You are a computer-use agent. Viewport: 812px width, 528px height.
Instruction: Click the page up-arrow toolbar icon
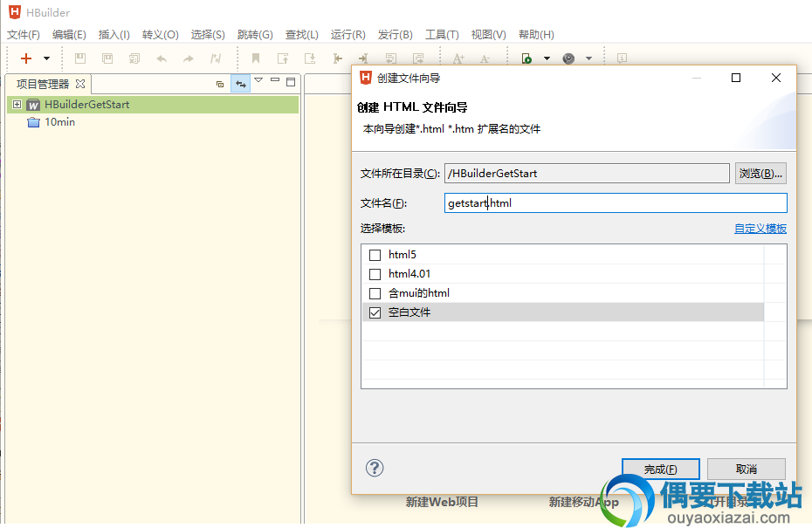(x=283, y=58)
